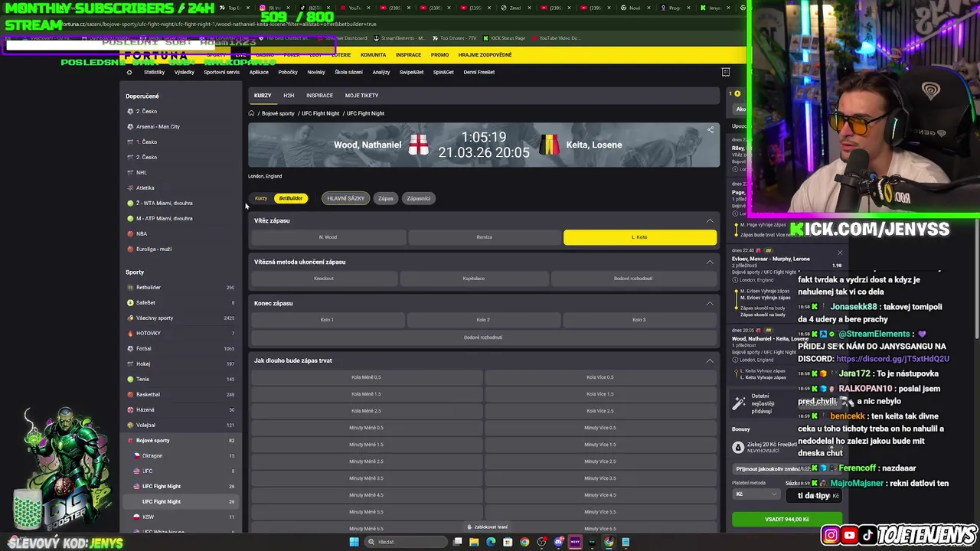Click the Instagram icon in stream overlay

(x=831, y=536)
